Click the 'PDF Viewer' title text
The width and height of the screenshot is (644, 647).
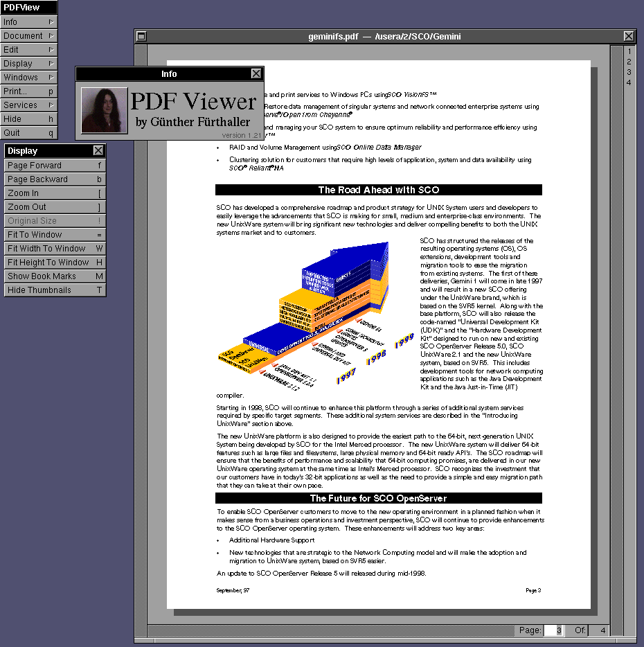(x=193, y=102)
